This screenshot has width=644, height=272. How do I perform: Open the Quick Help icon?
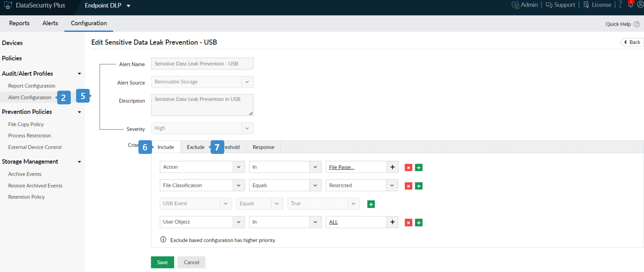pos(637,24)
